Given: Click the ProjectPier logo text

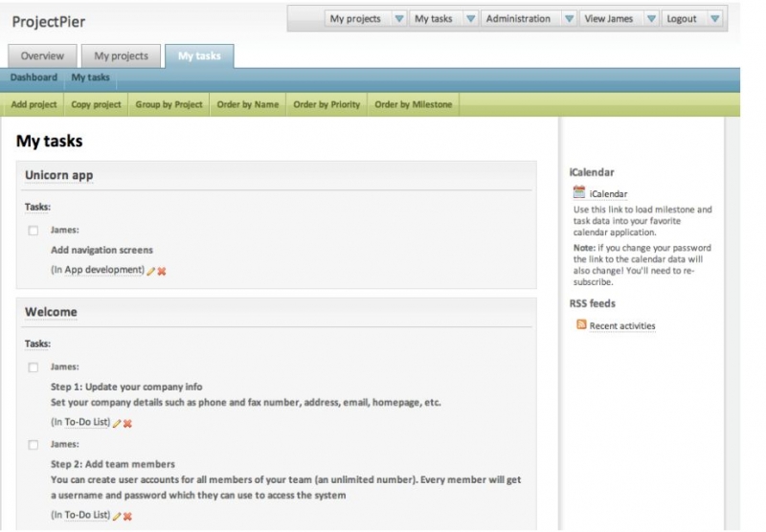Looking at the screenshot, I should [x=49, y=21].
